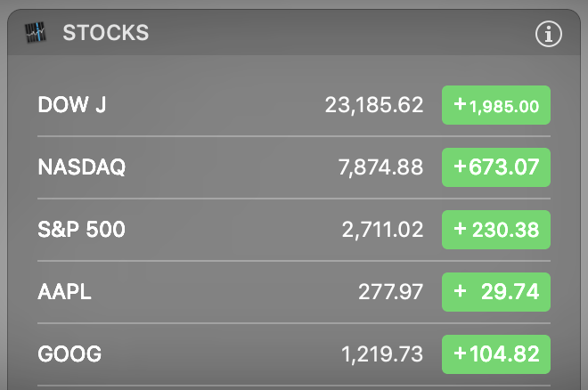
Task: Click the GOOG +104.82 green badge
Action: pyautogui.click(x=495, y=354)
